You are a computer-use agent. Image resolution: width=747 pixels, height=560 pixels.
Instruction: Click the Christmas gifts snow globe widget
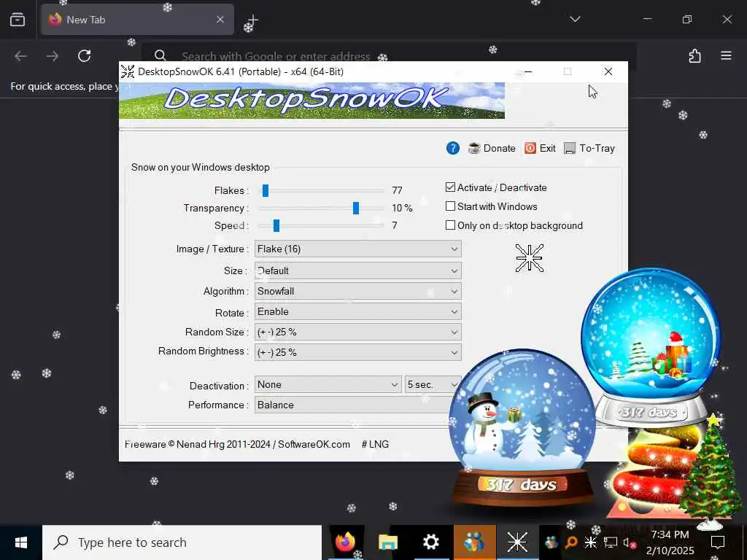pyautogui.click(x=650, y=346)
